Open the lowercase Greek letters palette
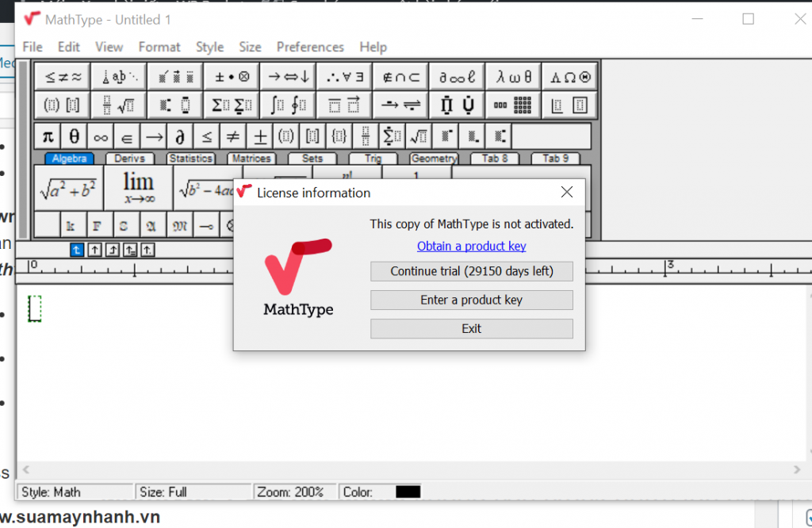The image size is (812, 528). [514, 77]
